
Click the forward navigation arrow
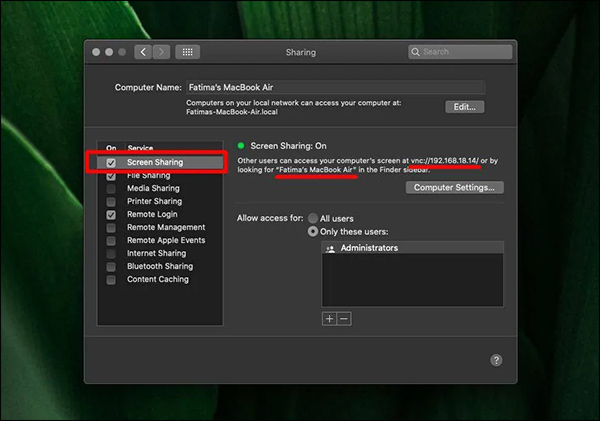pyautogui.click(x=161, y=52)
